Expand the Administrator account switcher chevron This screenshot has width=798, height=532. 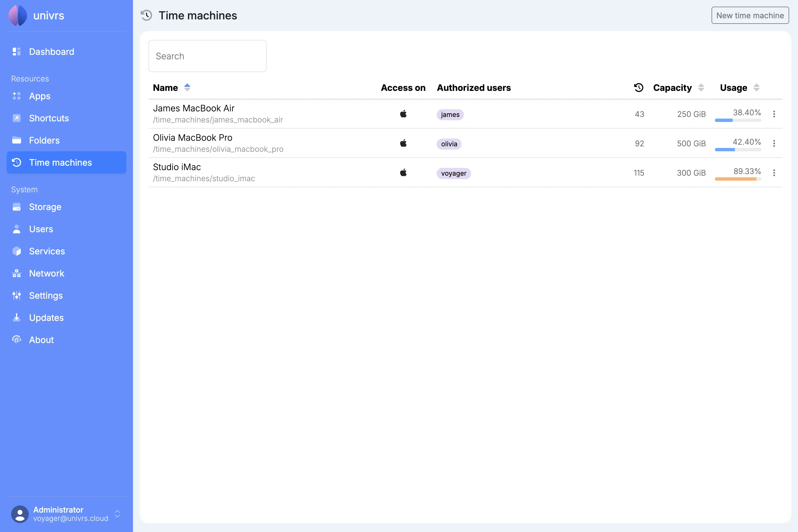point(117,514)
